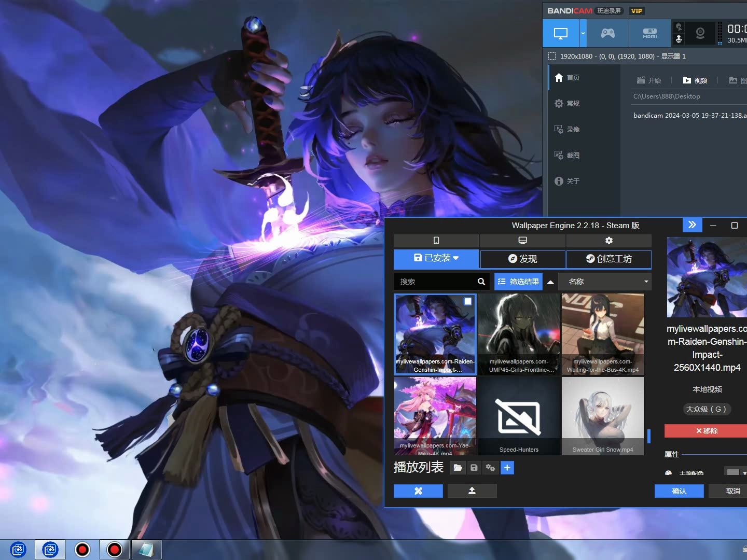The image size is (747, 560).
Task: Click the 本地视频 local video label
Action: tap(707, 389)
